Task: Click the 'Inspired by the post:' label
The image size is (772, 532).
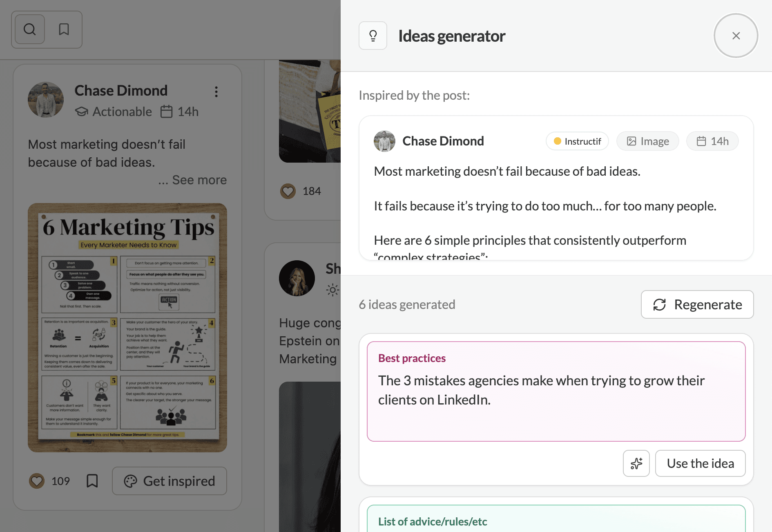Action: (414, 95)
